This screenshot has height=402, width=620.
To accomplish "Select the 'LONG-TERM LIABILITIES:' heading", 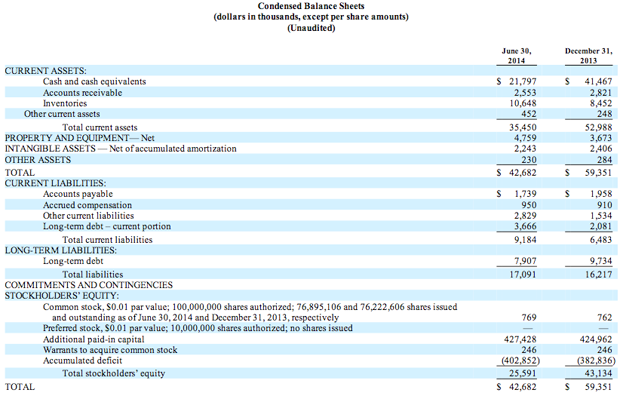I will tap(61, 251).
